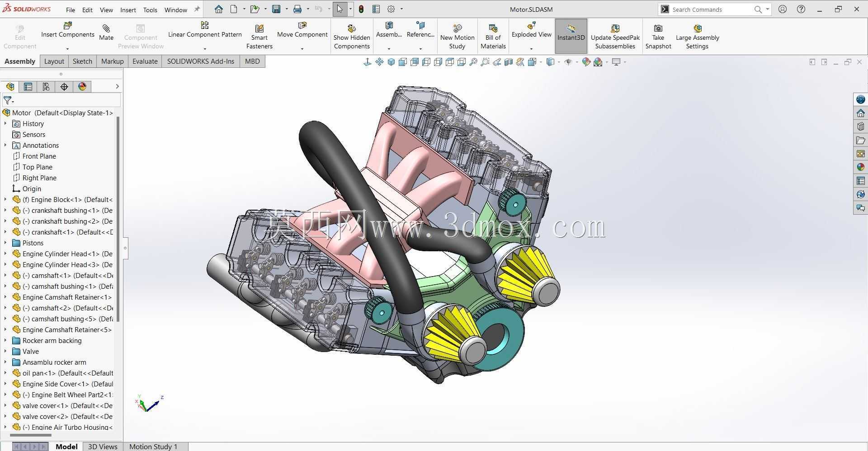Switch to the Evaluate tab
This screenshot has width=868, height=451.
click(x=145, y=61)
